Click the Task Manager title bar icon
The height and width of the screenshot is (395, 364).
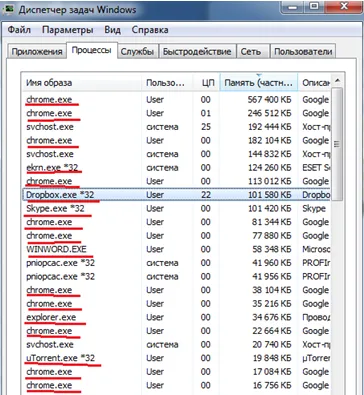tap(8, 9)
